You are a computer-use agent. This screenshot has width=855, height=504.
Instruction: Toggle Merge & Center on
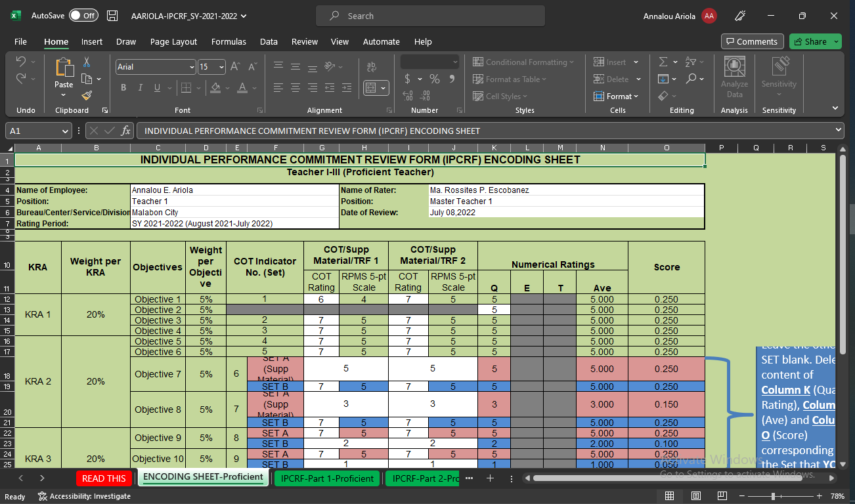[371, 87]
